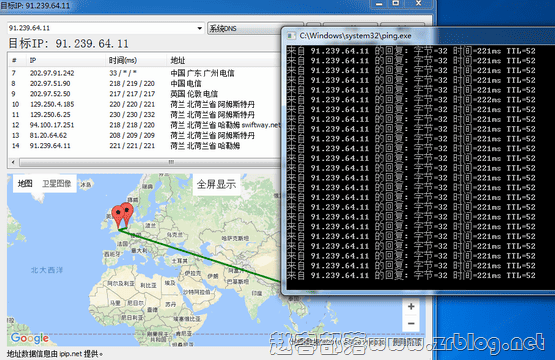Click the ping.exe window title icon

click(x=291, y=36)
